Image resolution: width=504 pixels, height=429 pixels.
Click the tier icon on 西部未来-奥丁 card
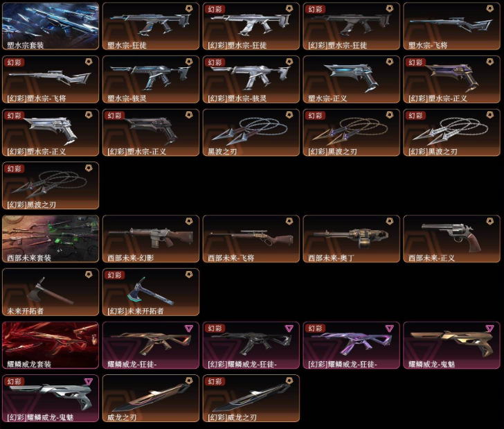point(389,221)
